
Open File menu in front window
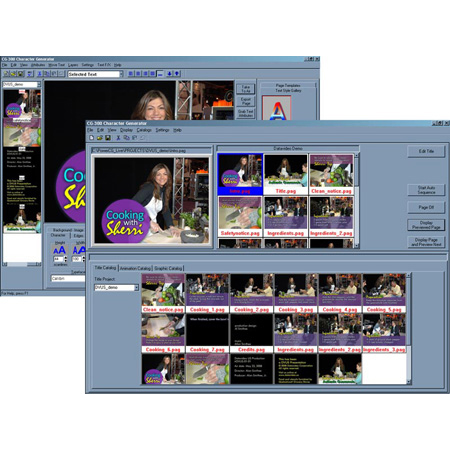[x=90, y=130]
